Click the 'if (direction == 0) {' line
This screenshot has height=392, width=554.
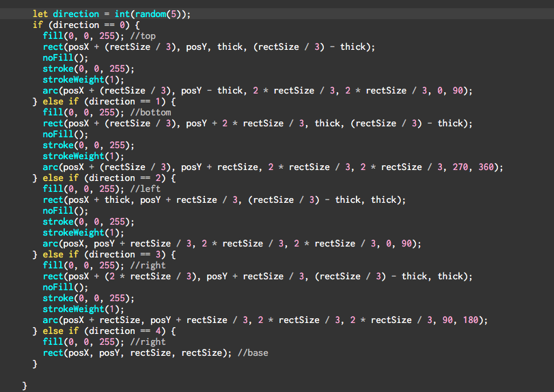tap(86, 25)
